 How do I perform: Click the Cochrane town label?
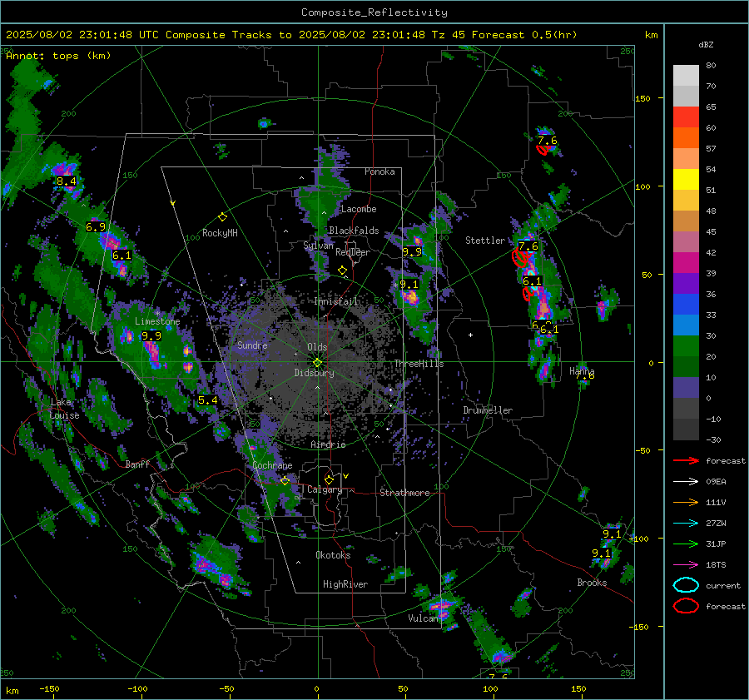tap(272, 465)
